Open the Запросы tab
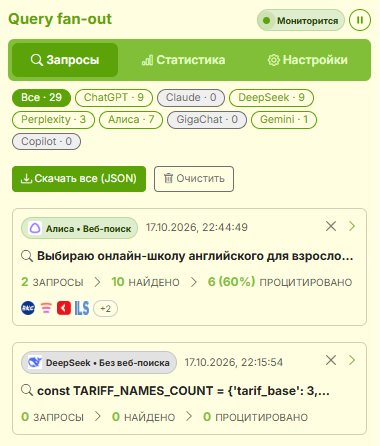Screen dimensions: 380x446 point(65,60)
